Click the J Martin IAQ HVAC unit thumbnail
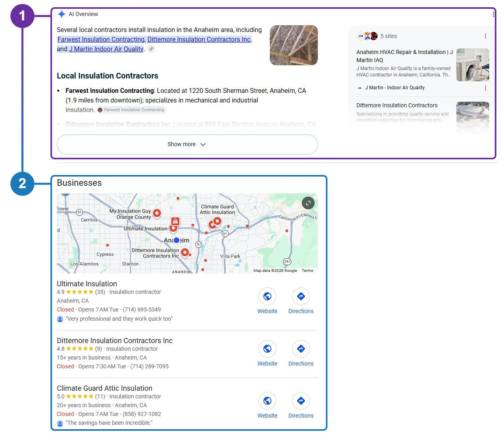 473,65
